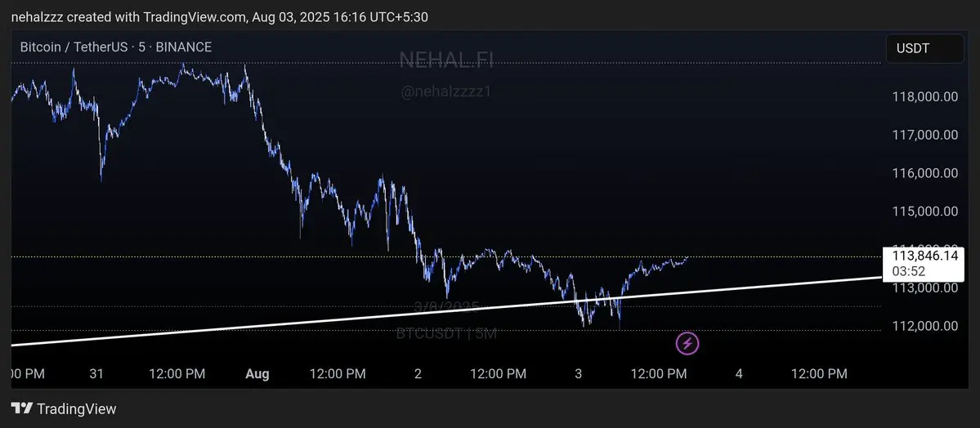The image size is (980, 428).
Task: Select the 116,000.00 price axis label
Action: pyautogui.click(x=924, y=173)
